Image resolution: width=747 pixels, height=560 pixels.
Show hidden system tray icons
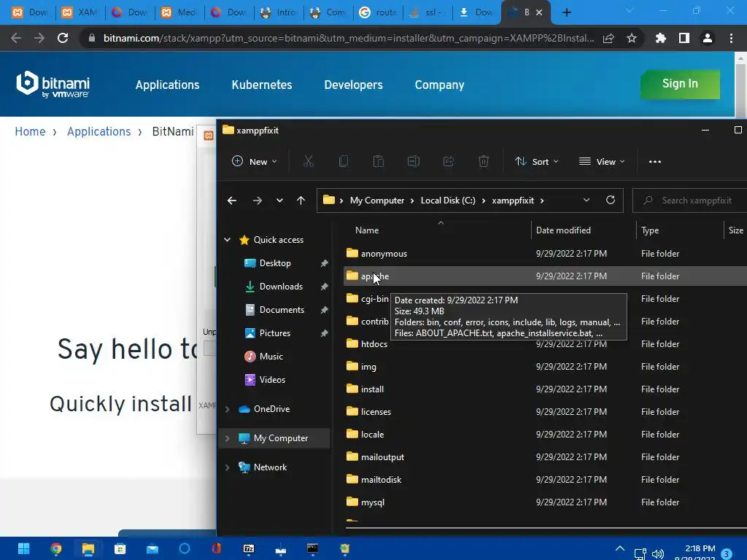click(x=620, y=549)
